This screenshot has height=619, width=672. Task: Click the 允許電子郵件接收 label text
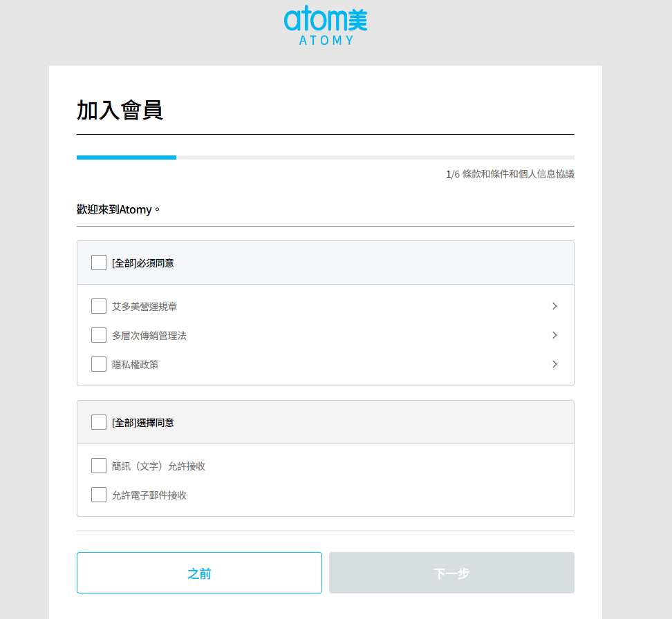tap(149, 495)
